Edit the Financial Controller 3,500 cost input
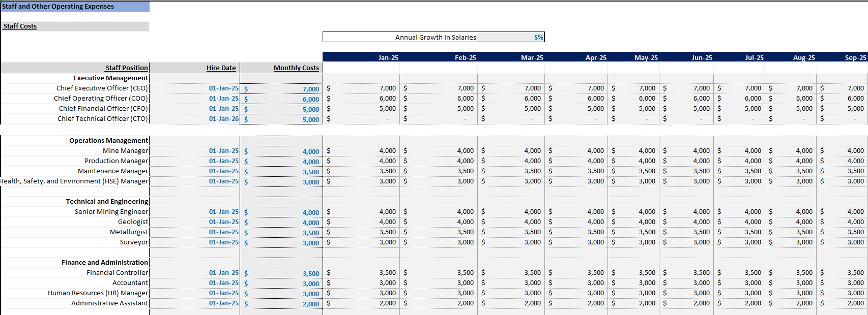The image size is (868, 315). pyautogui.click(x=281, y=273)
